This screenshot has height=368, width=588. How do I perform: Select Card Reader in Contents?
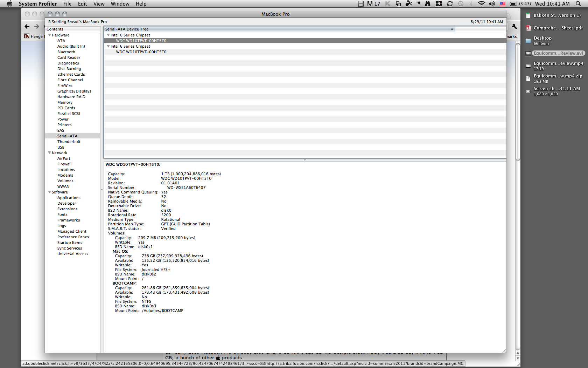[69, 57]
